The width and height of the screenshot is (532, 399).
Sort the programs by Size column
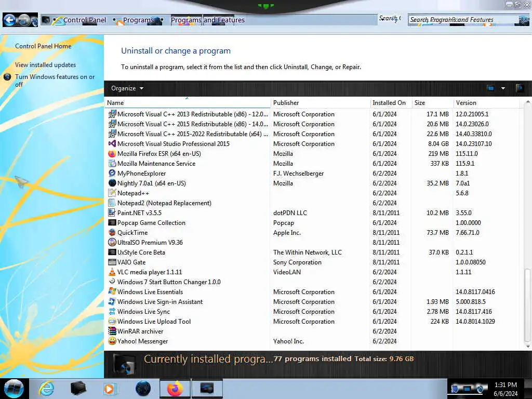pyautogui.click(x=433, y=103)
